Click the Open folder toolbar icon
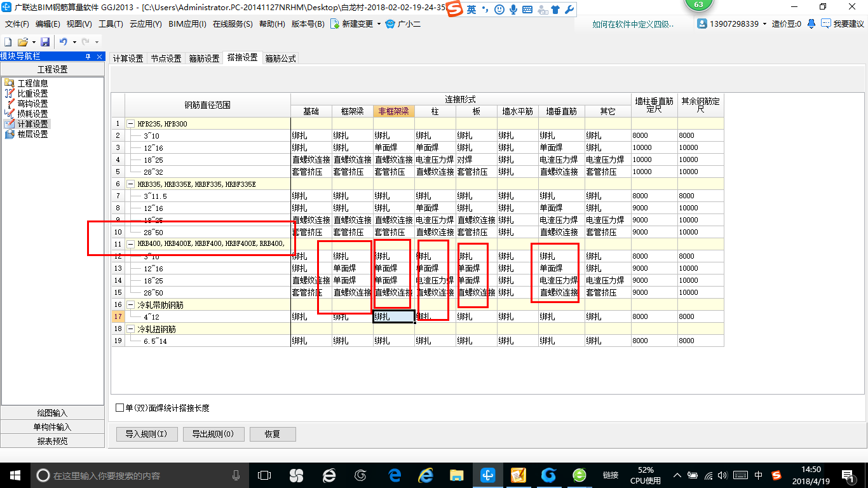Screen dimensions: 868x488 point(22,42)
